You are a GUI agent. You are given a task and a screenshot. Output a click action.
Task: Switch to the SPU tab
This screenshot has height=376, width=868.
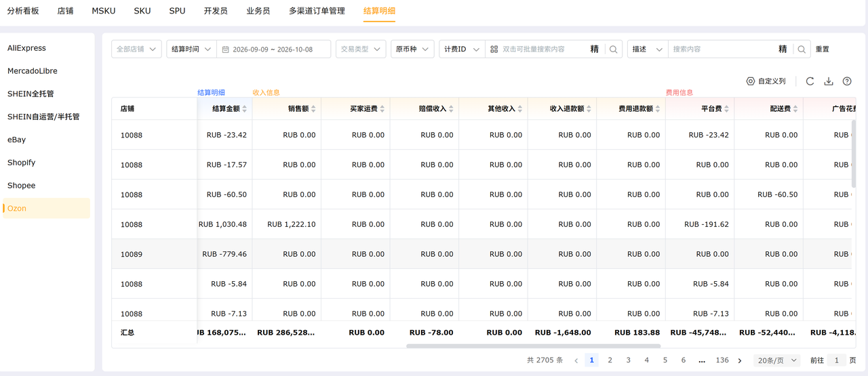pos(177,11)
